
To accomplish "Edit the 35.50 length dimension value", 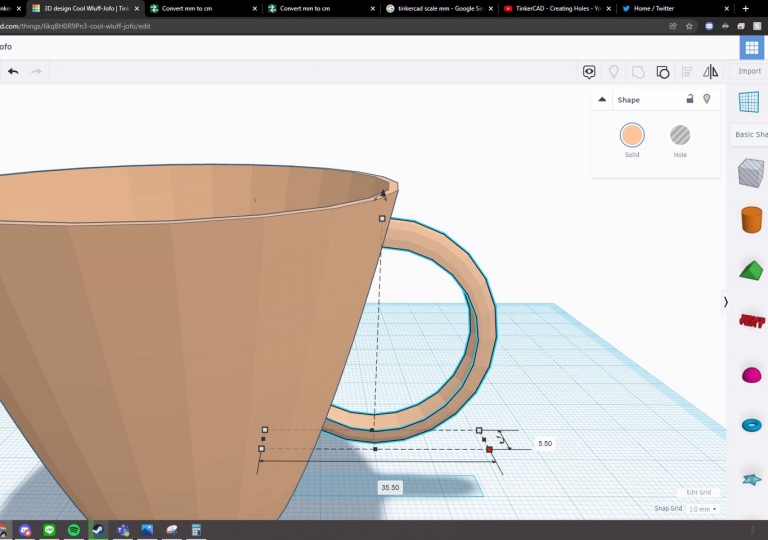I will (x=390, y=487).
